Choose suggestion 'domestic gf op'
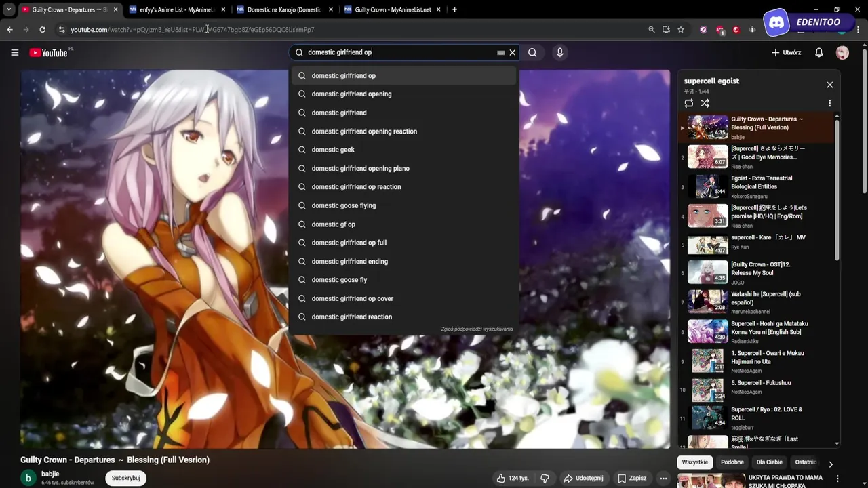 pos(403,224)
